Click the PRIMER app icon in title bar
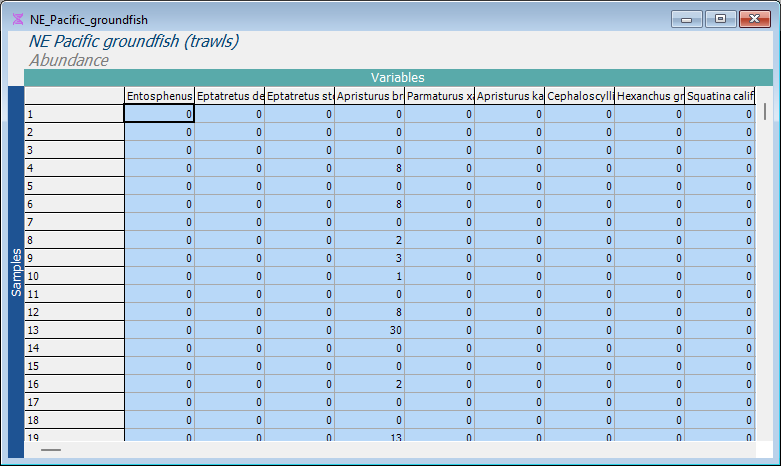This screenshot has width=781, height=466. tap(17, 19)
